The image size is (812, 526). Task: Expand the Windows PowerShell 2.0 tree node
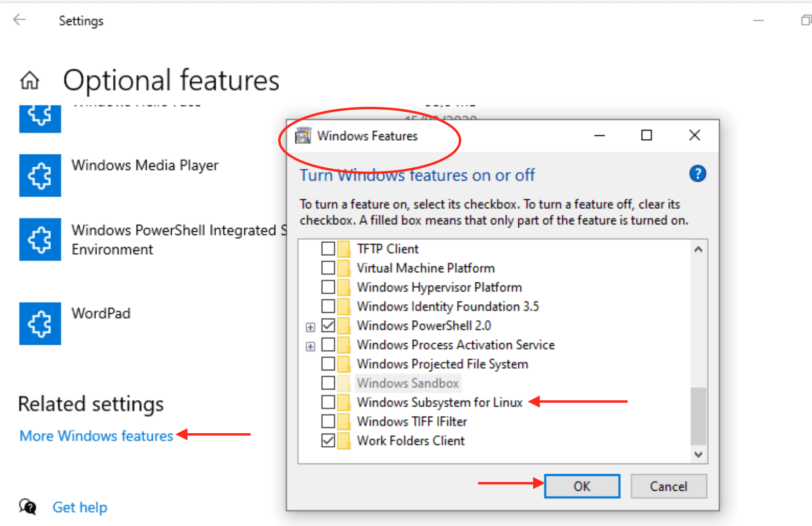pos(311,327)
